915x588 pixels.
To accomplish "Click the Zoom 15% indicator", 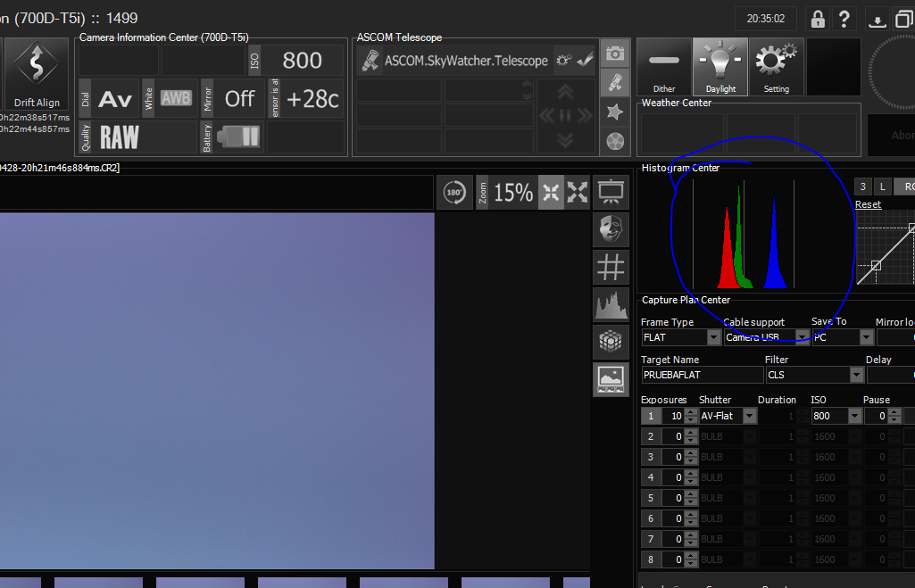I will (x=506, y=192).
